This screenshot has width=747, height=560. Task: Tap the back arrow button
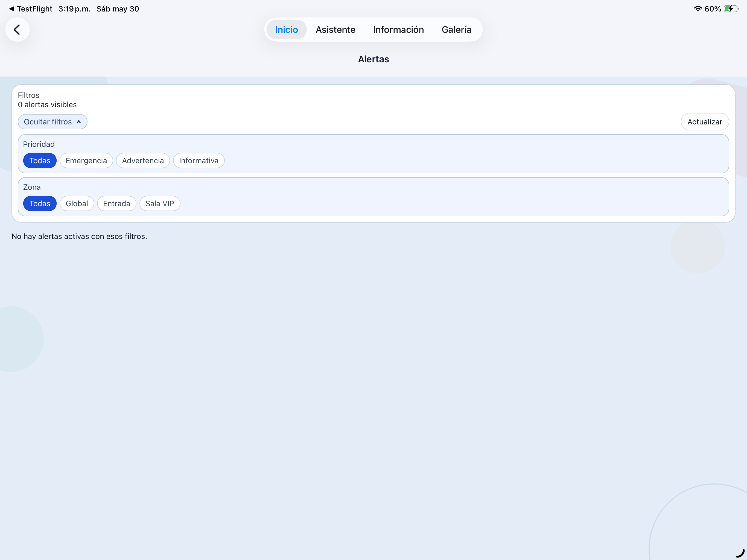[17, 30]
